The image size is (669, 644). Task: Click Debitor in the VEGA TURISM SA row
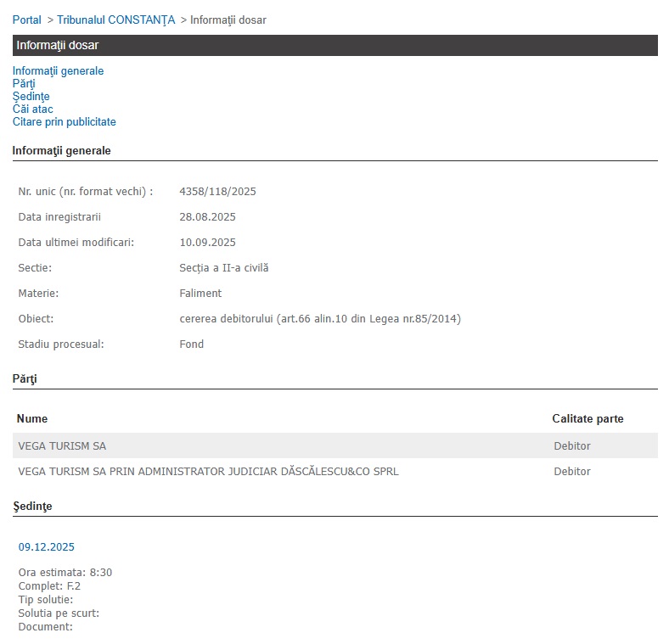click(572, 446)
